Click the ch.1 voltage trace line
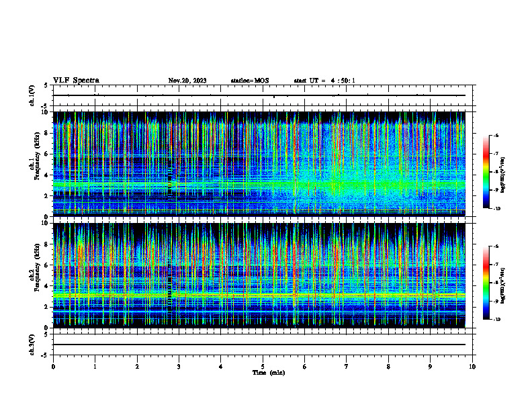The height and width of the screenshot is (411, 532). 259,95
